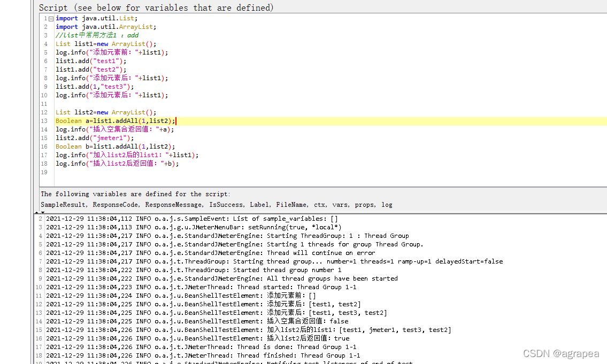The width and height of the screenshot is (607, 364).
Task: Click log entry 'Thread is done: Thread Group 1-1'
Action: click(201, 346)
